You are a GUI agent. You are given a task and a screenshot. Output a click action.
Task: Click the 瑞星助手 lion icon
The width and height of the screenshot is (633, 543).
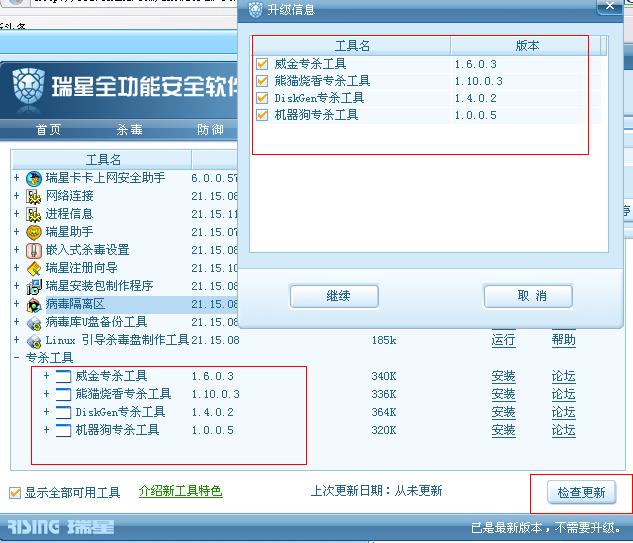[x=34, y=232]
